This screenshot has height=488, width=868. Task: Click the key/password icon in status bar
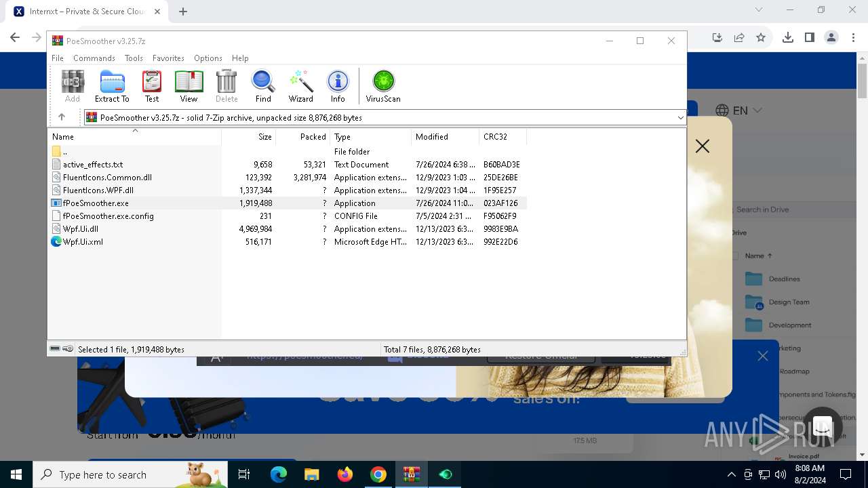click(68, 349)
